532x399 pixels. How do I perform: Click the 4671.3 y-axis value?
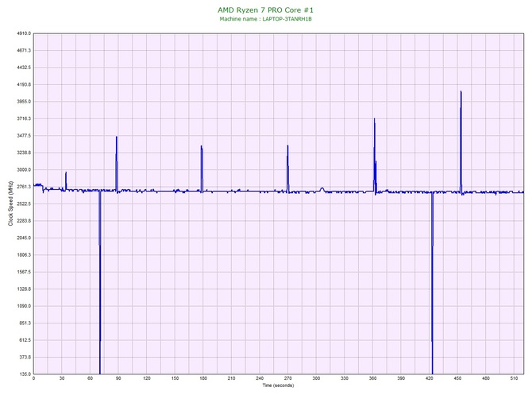(24, 51)
